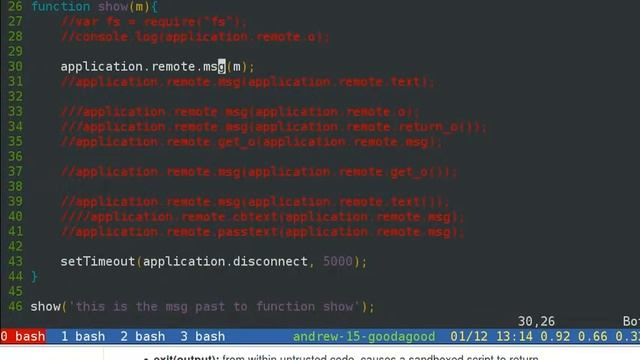Image resolution: width=640 pixels, height=360 pixels.
Task: Click the date '01/12' in status bar
Action: [469, 336]
